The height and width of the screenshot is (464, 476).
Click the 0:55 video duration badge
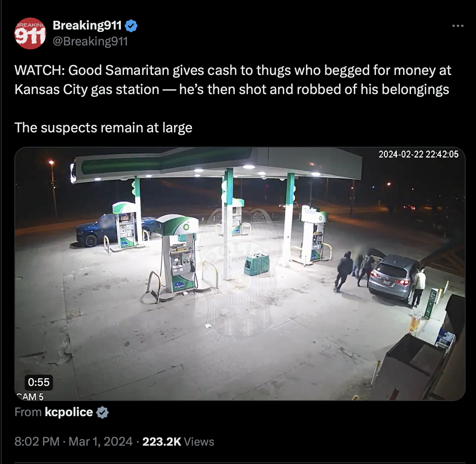tap(39, 382)
